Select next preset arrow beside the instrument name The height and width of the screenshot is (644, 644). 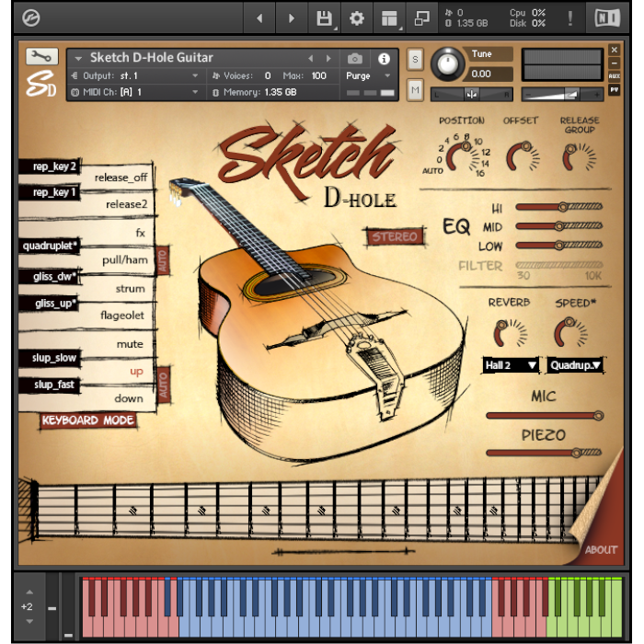[x=328, y=59]
